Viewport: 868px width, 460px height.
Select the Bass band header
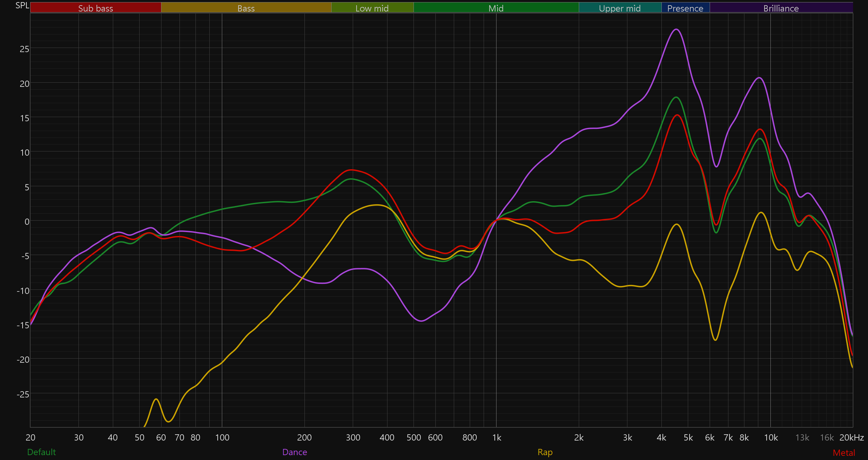coord(246,8)
